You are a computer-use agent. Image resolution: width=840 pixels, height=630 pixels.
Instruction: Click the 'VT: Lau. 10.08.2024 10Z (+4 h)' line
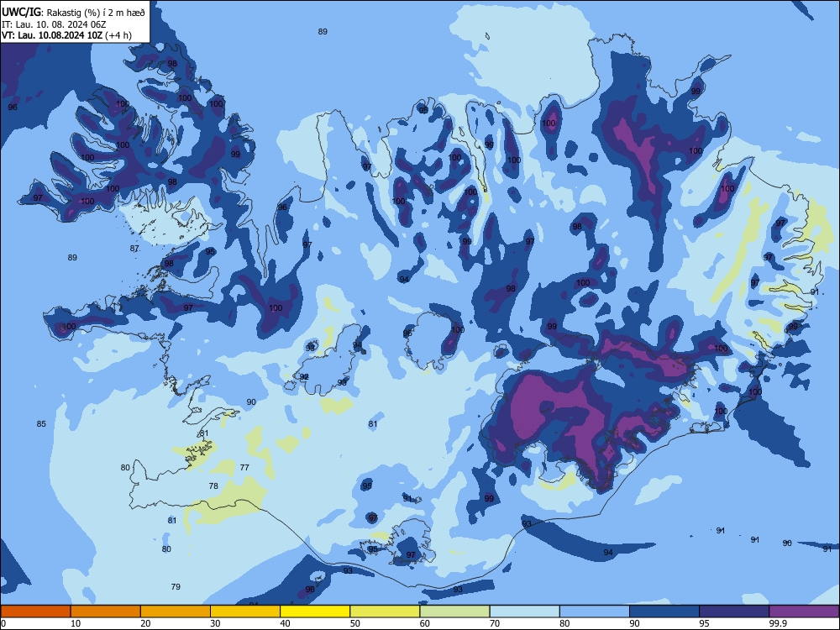(66, 35)
